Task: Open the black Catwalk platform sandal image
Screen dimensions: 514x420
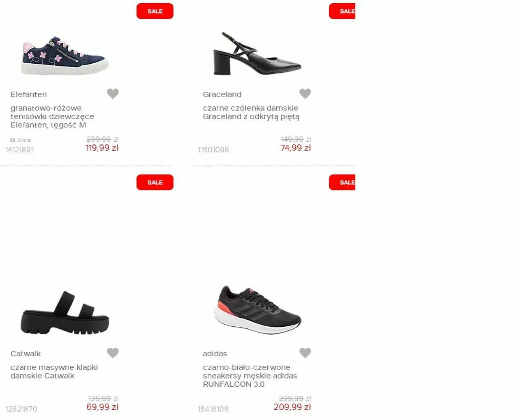Action: 65,313
